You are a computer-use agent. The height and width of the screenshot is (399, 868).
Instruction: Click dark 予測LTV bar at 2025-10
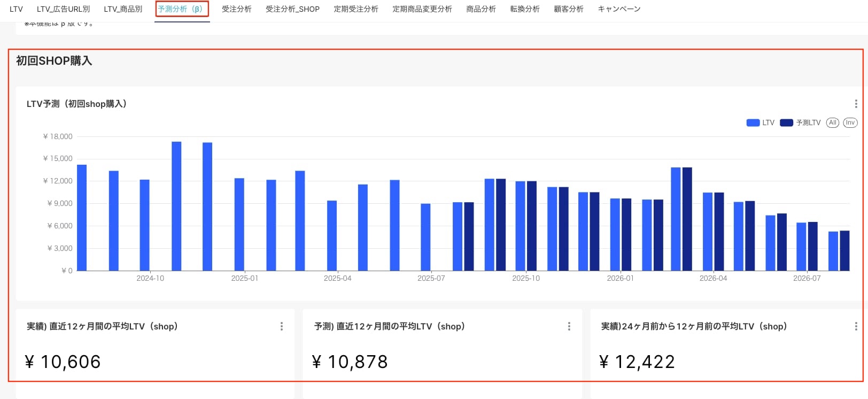point(531,226)
